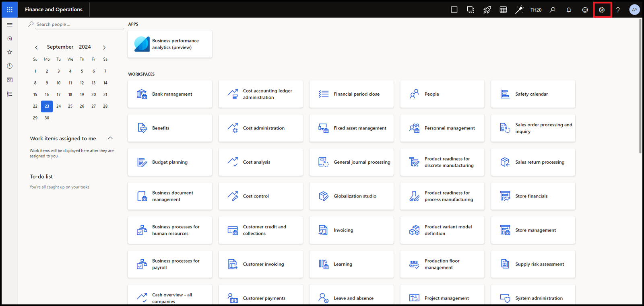Open Bank management workspace

tap(170, 94)
